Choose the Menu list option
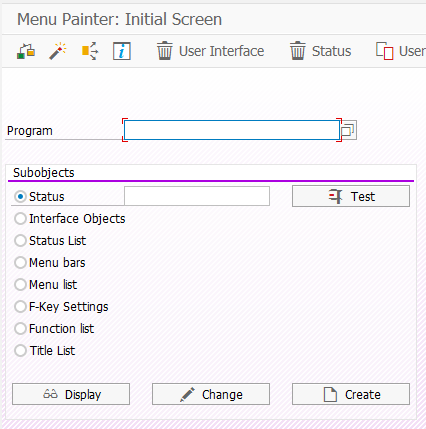The height and width of the screenshot is (429, 426). 20,285
